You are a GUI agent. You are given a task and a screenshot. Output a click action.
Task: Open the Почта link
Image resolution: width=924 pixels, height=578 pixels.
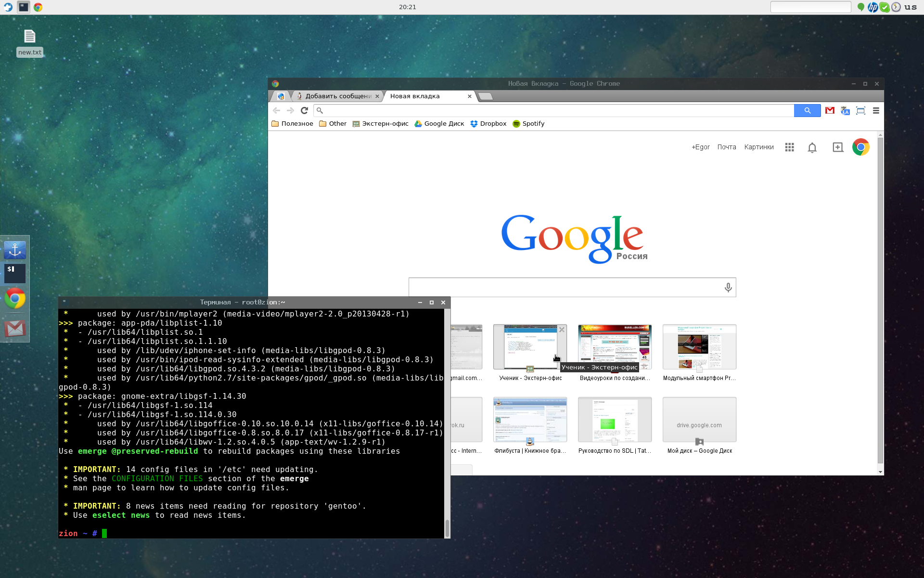click(x=726, y=147)
